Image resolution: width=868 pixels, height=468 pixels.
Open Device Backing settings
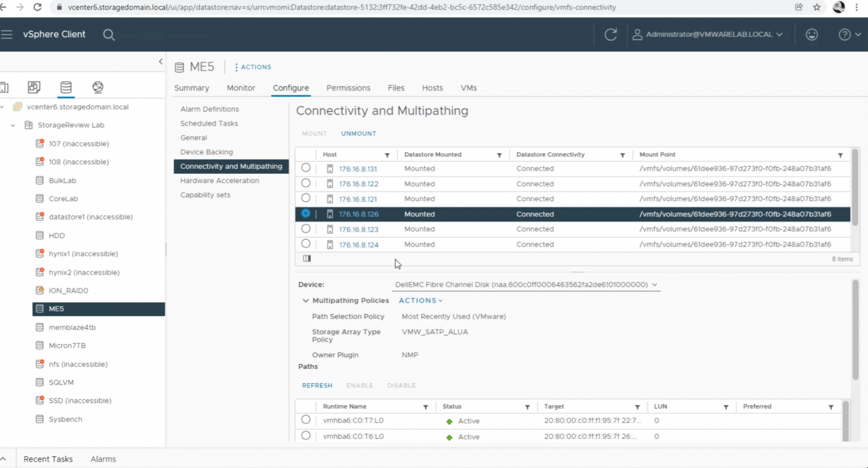tap(207, 152)
